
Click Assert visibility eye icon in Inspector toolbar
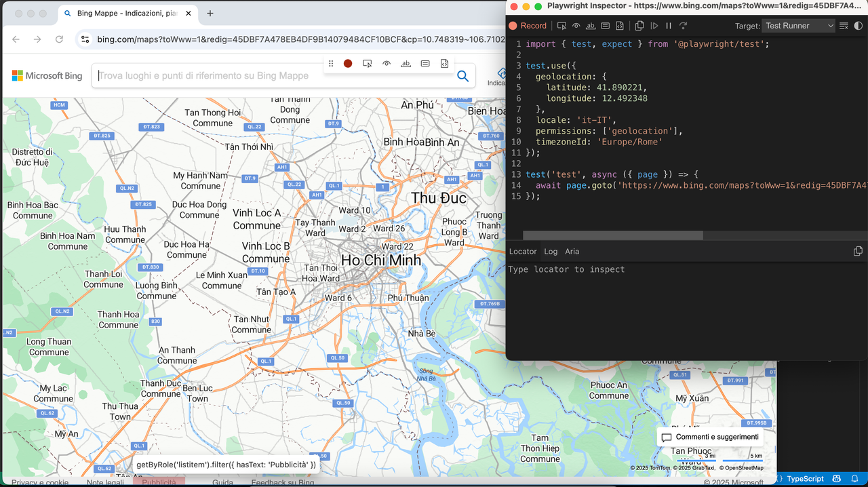tap(576, 26)
